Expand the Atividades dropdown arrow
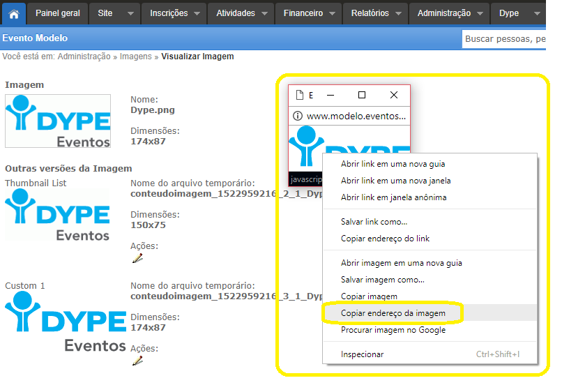The width and height of the screenshot is (562, 392). (x=264, y=14)
